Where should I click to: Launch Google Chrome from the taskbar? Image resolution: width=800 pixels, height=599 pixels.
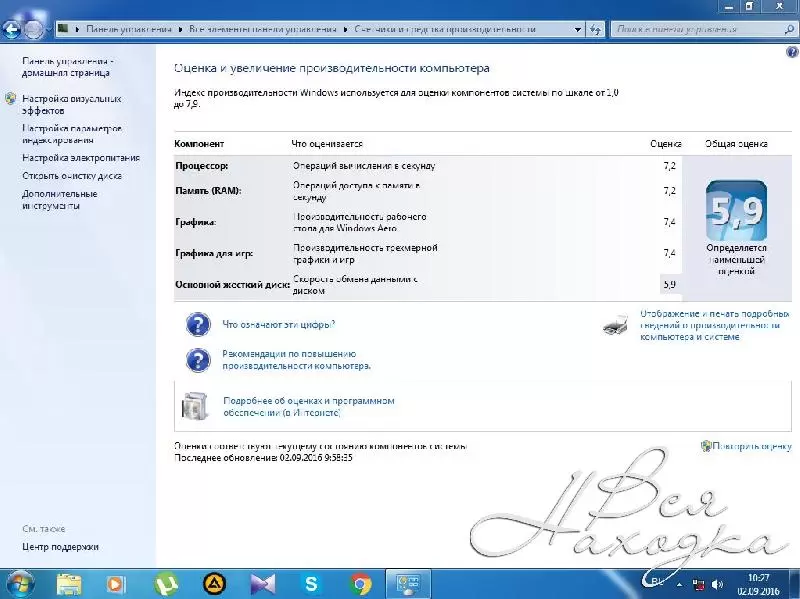click(x=361, y=583)
